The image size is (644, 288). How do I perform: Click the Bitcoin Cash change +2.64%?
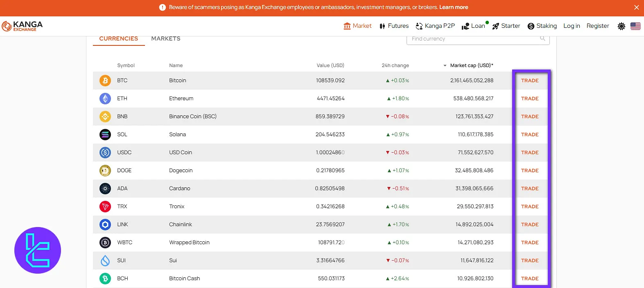(398, 279)
